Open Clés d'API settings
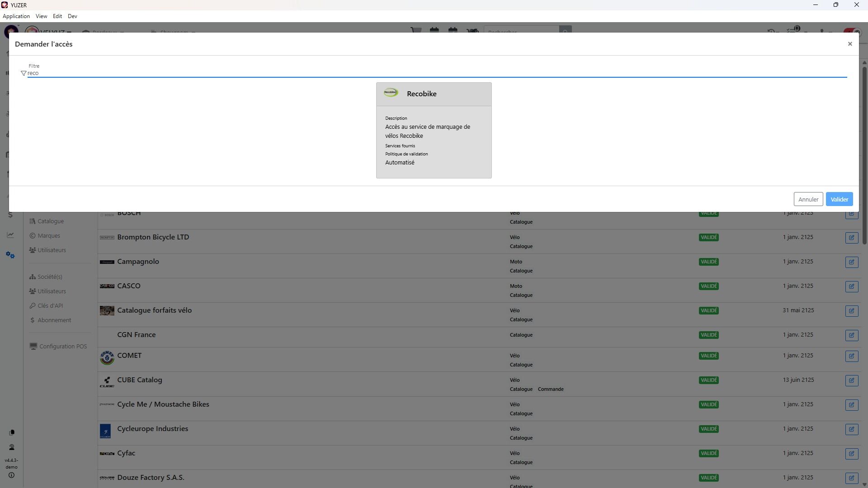Viewport: 868px width, 488px height. pos(50,306)
